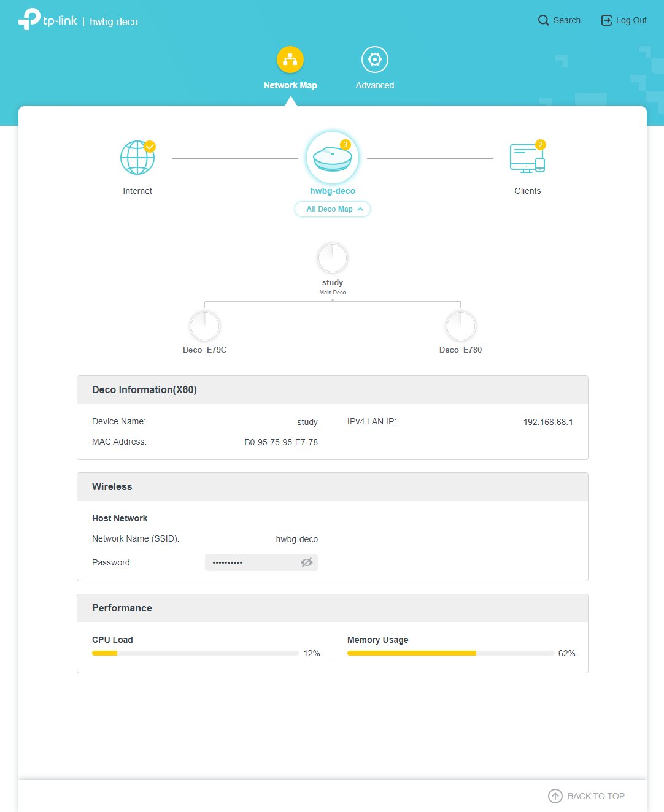Click the checkmark badge on Internet
Viewport: 664px width, 812px height.
pyautogui.click(x=150, y=147)
